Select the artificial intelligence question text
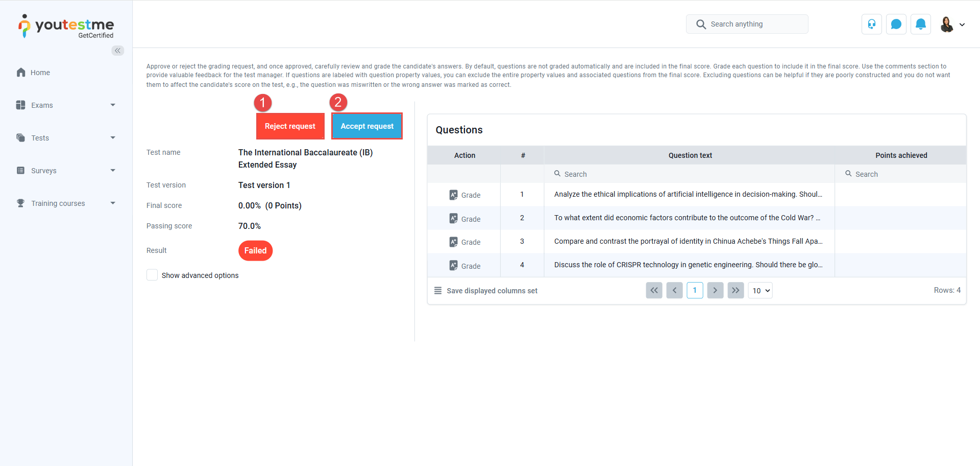Image resolution: width=980 pixels, height=466 pixels. click(x=688, y=194)
